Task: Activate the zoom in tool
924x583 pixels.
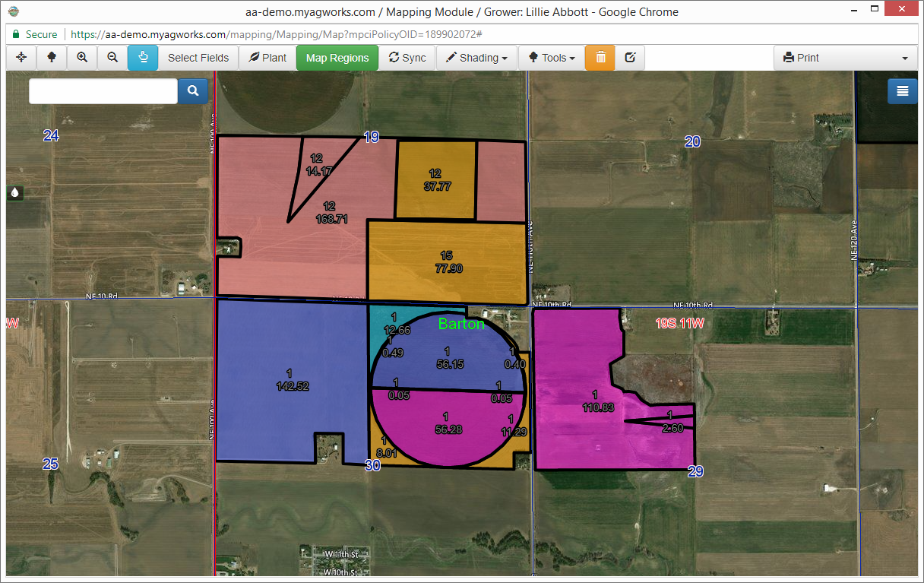Action: point(82,57)
